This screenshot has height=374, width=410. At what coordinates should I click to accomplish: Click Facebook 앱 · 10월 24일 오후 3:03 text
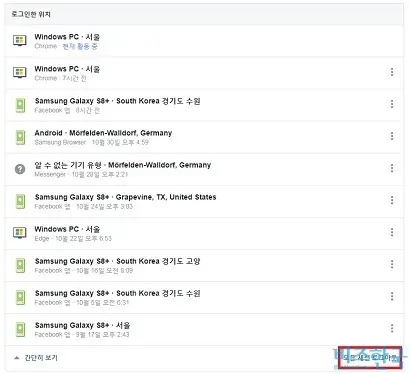[84, 206]
